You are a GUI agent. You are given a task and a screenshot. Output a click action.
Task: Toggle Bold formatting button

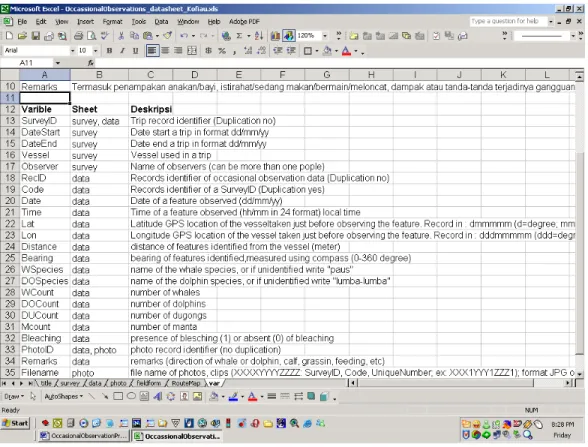[x=109, y=51]
